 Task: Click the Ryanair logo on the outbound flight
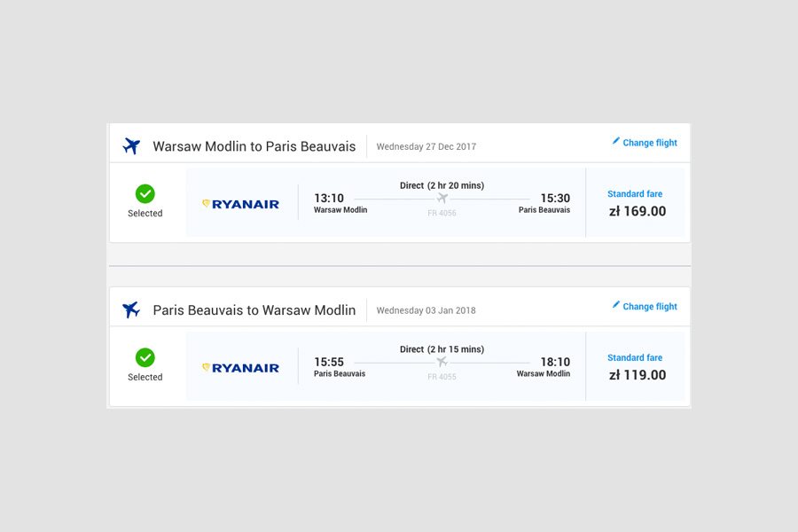coord(240,204)
